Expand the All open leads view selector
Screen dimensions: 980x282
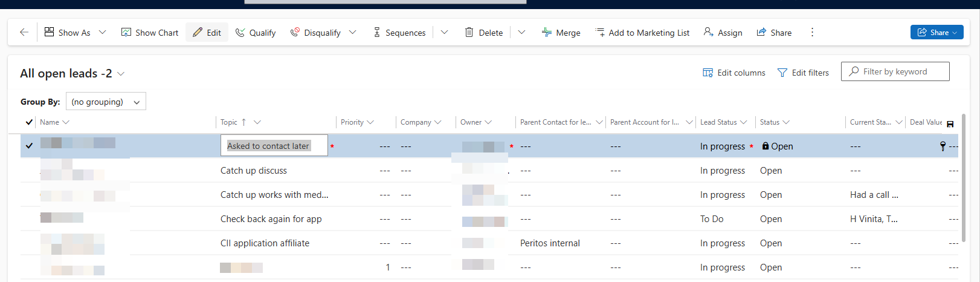click(x=121, y=74)
